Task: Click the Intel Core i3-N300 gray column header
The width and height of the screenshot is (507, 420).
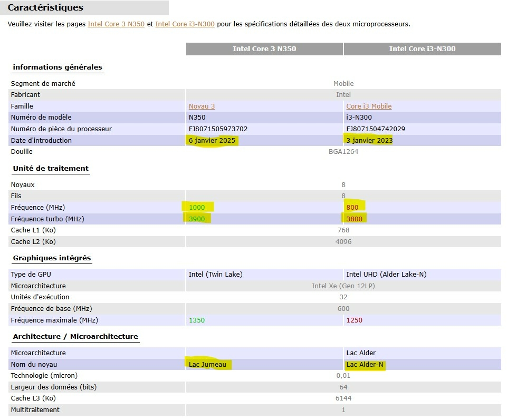Action: [422, 48]
